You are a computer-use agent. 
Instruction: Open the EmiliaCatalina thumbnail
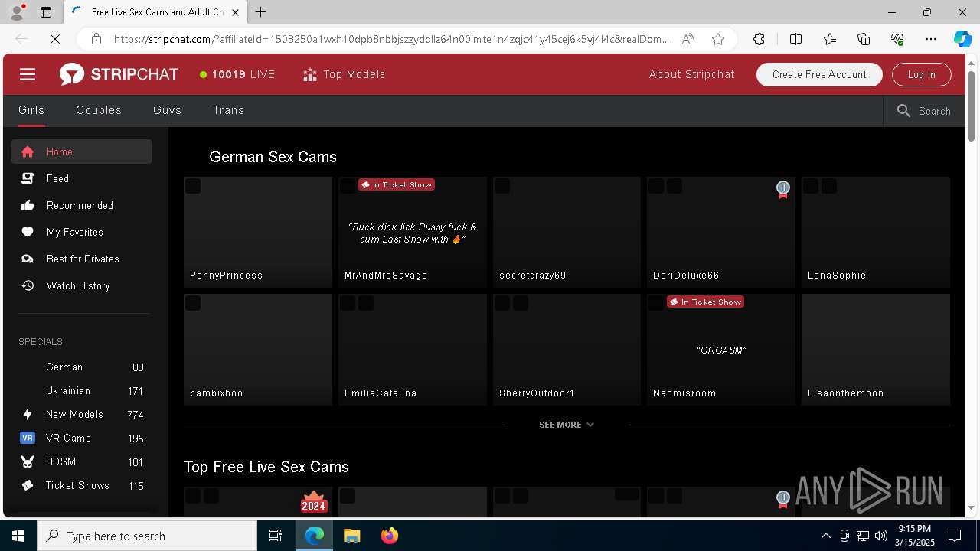(413, 350)
